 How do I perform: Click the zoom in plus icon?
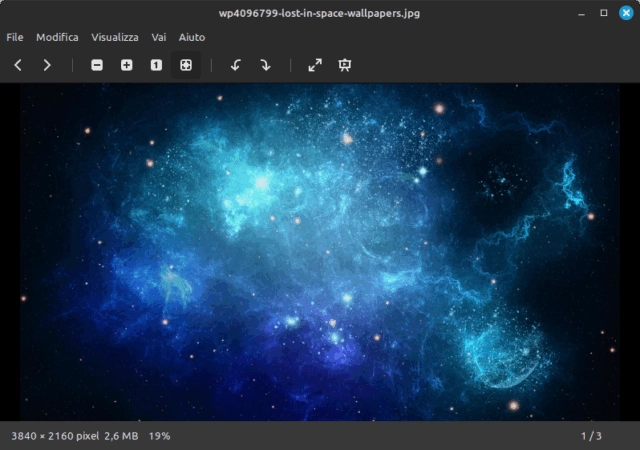127,65
